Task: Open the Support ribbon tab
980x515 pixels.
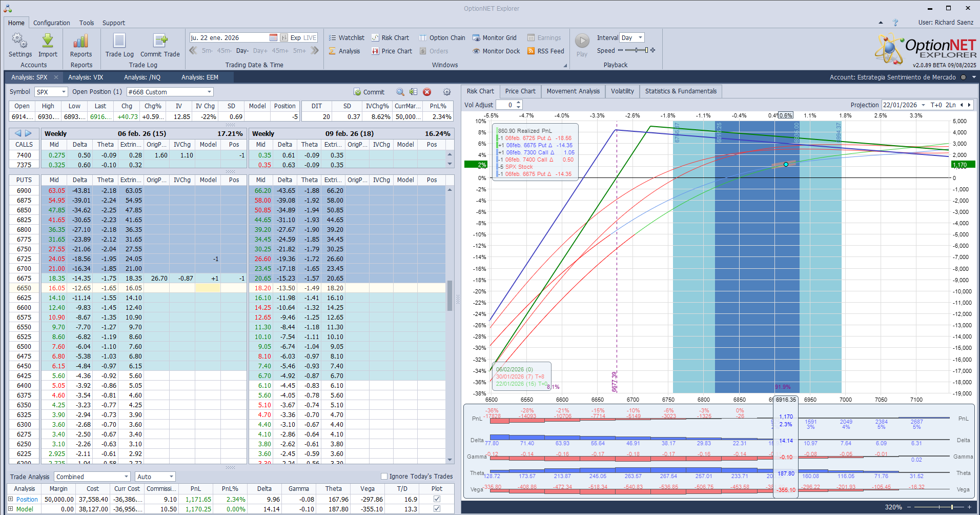Action: click(x=114, y=23)
